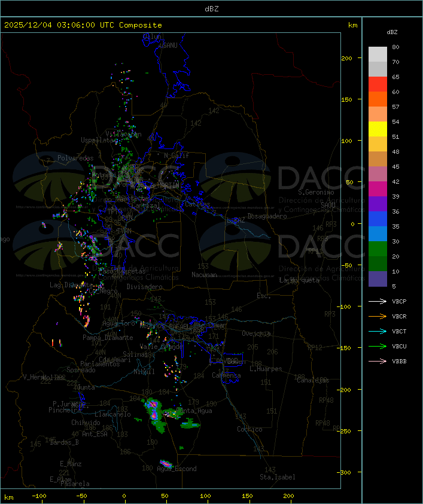Screen dimensions: 423x504
Task: Click the Pampa_Diamante place label
Action: click(108, 338)
